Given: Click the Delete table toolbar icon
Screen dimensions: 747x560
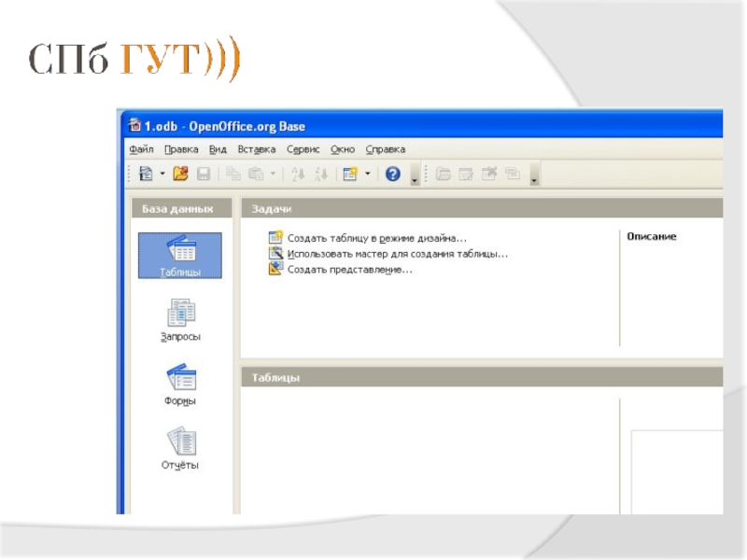Looking at the screenshot, I should point(489,174).
